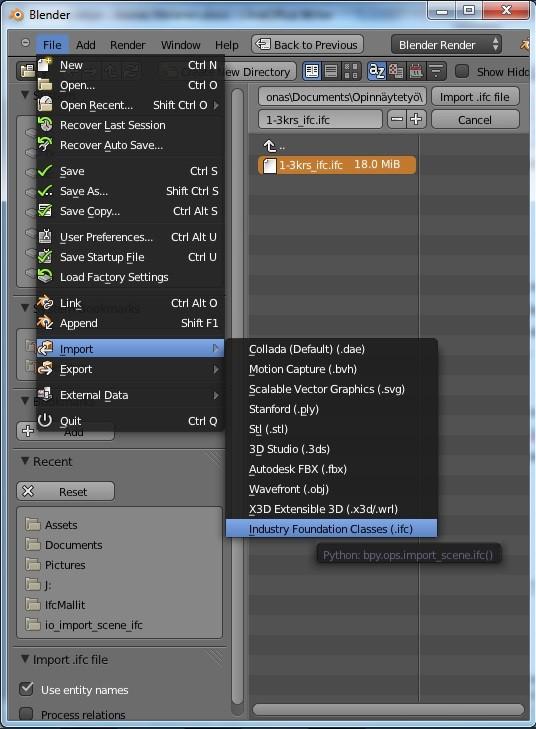
Task: Choose Recover Auto Save...
Action: (130, 145)
